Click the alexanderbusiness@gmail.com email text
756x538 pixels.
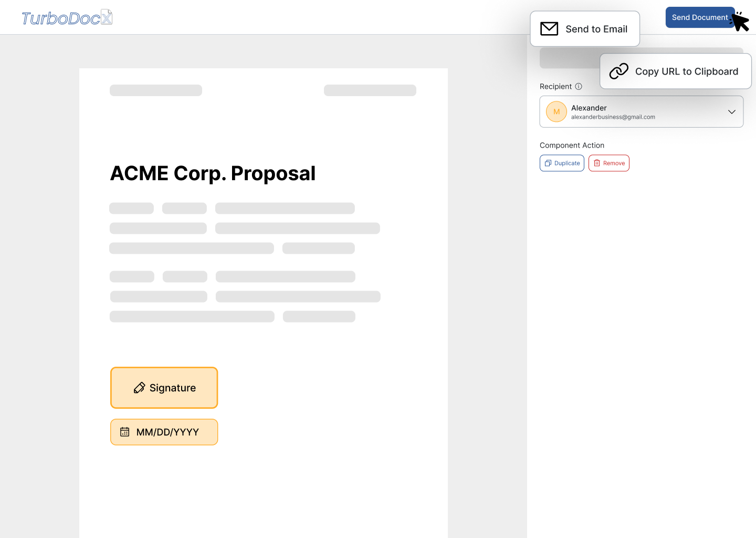point(613,117)
